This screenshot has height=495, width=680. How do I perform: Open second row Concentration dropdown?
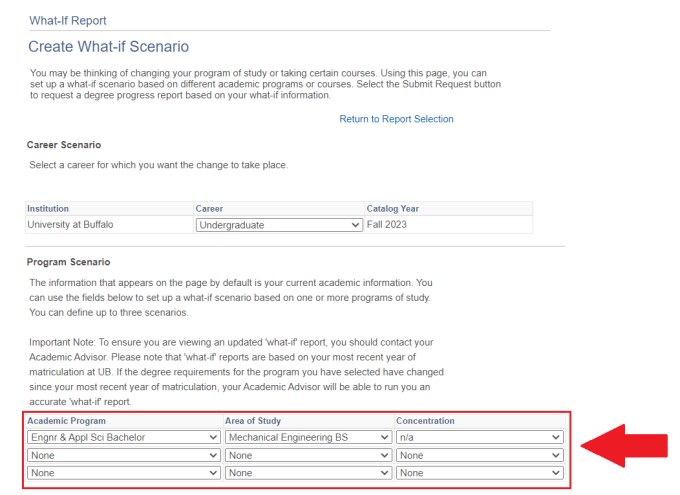coord(479,455)
